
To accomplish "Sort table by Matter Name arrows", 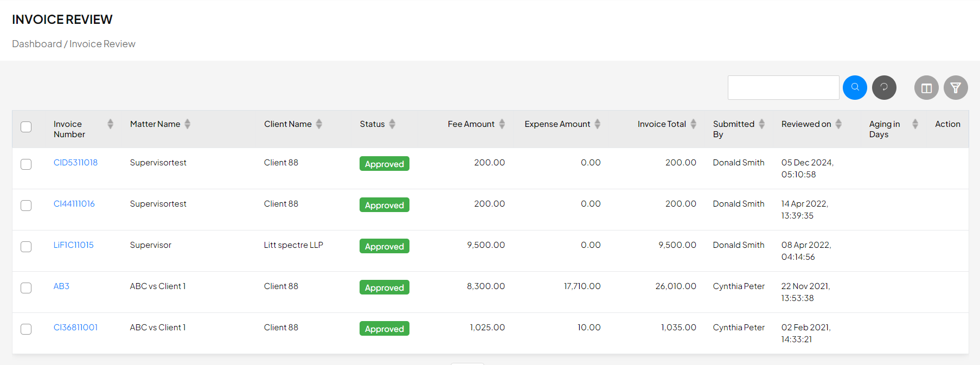I will (x=188, y=124).
